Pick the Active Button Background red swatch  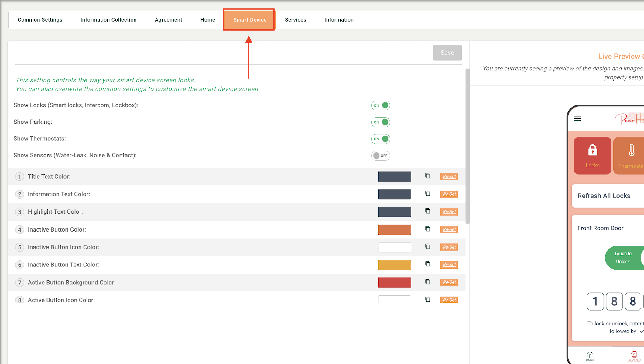point(394,283)
